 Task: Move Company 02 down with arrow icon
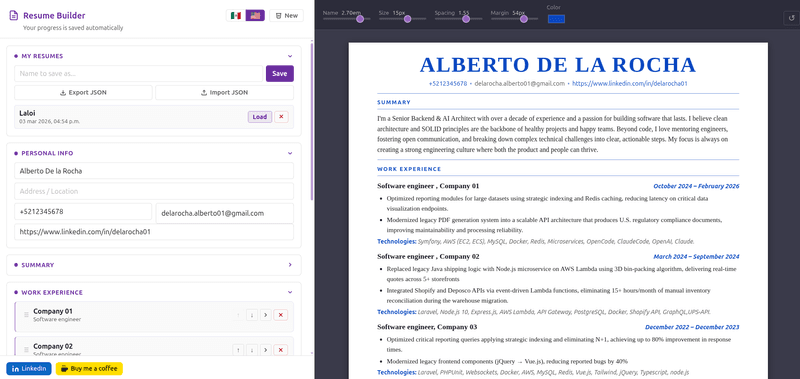tap(252, 350)
